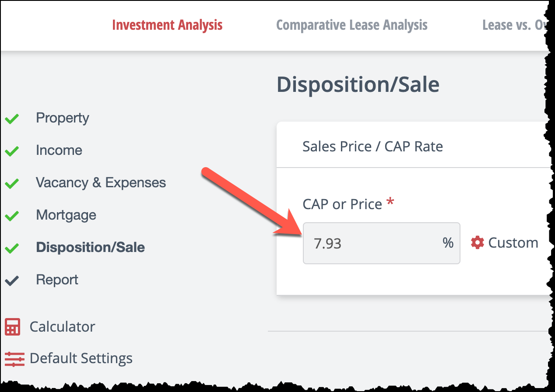This screenshot has width=555, height=392.
Task: Click the red gear icon beside Custom
Action: [x=478, y=242]
